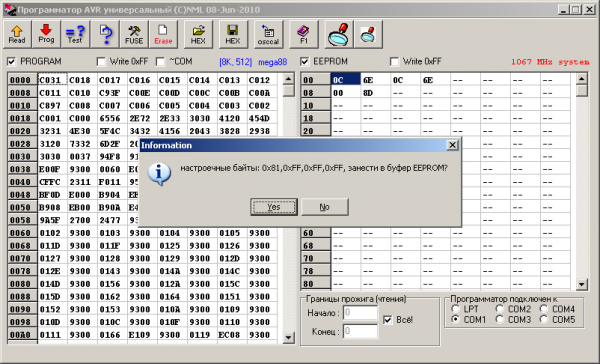Viewport: 600px width, 364px height.
Task: Click the Начало input field
Action: coord(360,313)
